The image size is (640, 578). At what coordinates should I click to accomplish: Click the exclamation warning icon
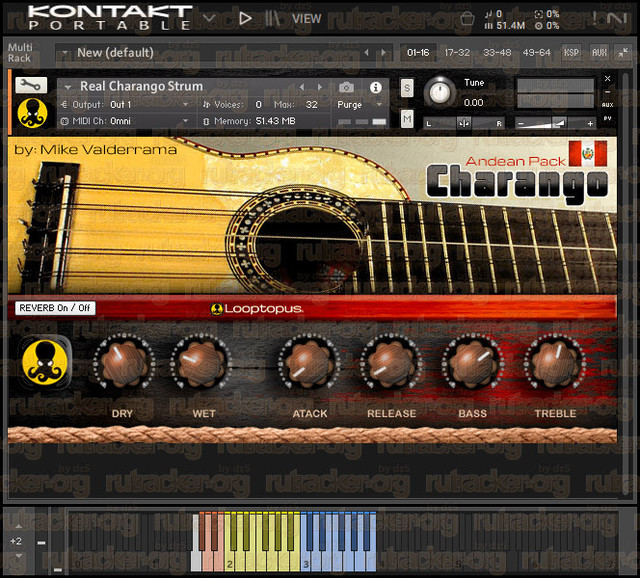pyautogui.click(x=595, y=18)
